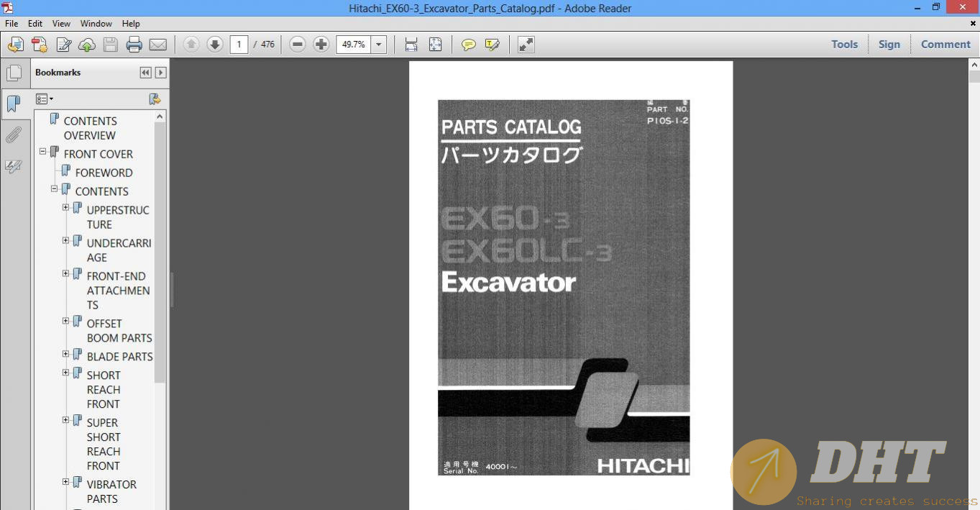Expand the VIBRATOR PARTS bookmark

pos(65,483)
